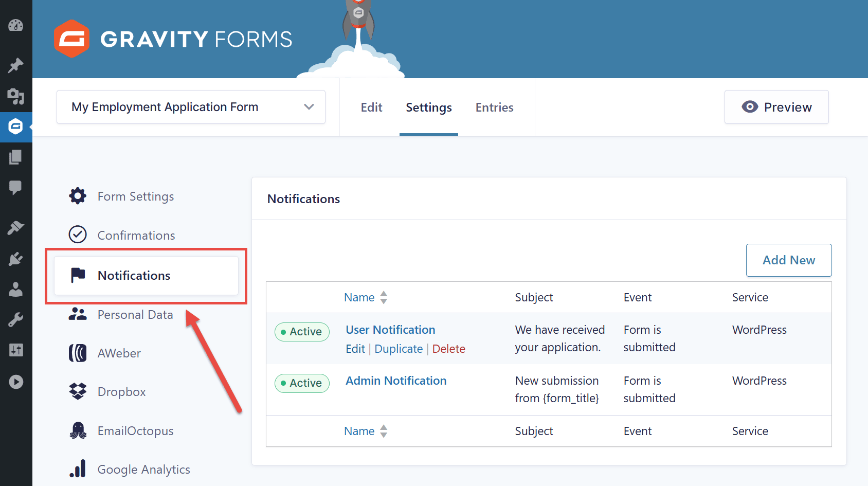This screenshot has height=486, width=868.
Task: Click the play circle icon in admin sidebar
Action: click(x=15, y=382)
